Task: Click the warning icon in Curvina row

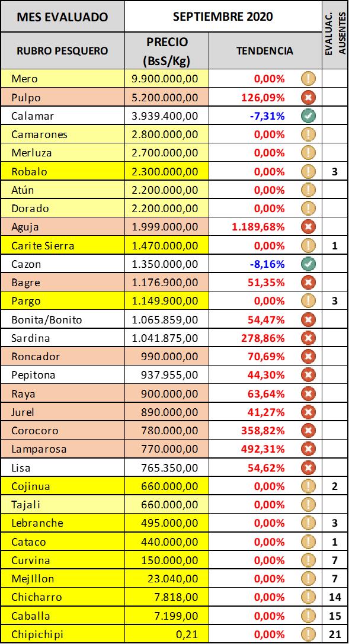Action: [307, 560]
